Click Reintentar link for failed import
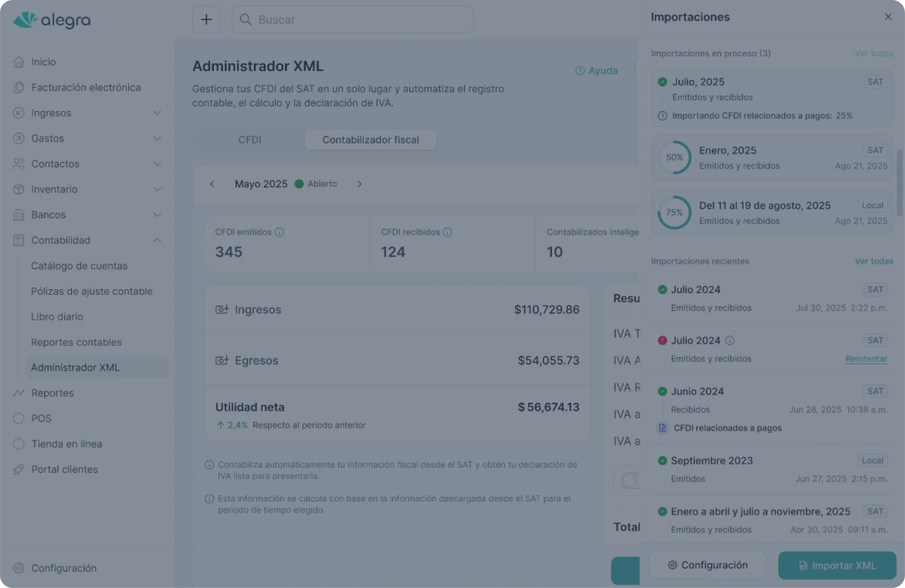Viewport: 905px width, 588px height. (x=866, y=359)
